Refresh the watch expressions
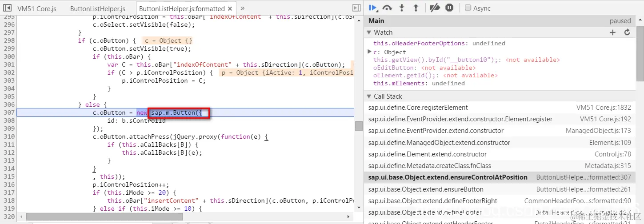 627,32
